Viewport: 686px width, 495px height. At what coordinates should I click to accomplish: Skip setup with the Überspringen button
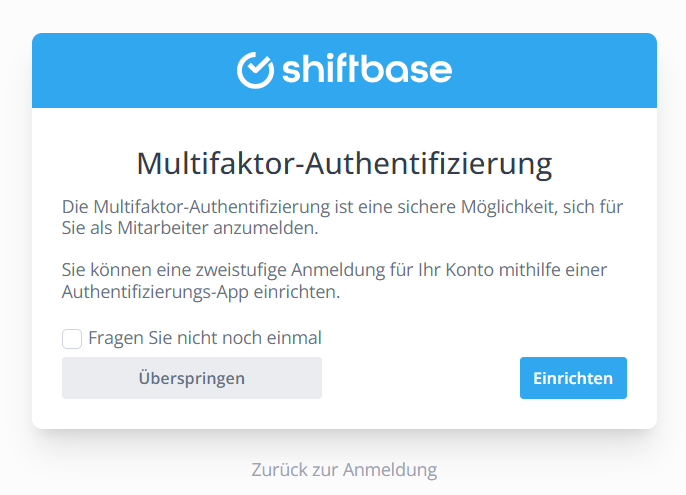click(x=192, y=378)
